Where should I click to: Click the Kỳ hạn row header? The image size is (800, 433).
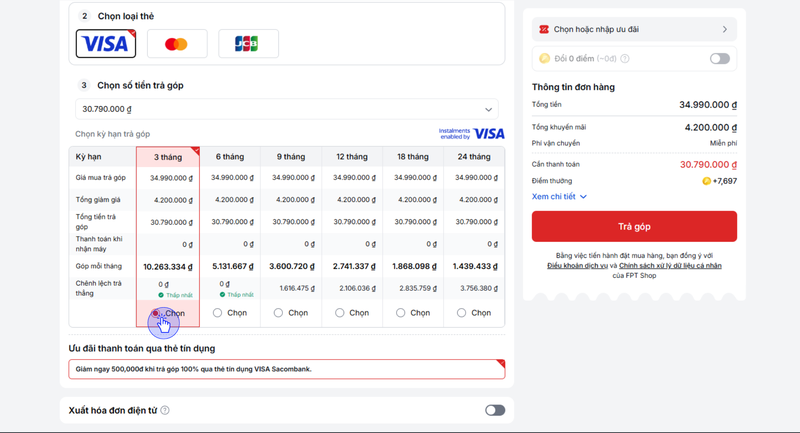(x=88, y=157)
